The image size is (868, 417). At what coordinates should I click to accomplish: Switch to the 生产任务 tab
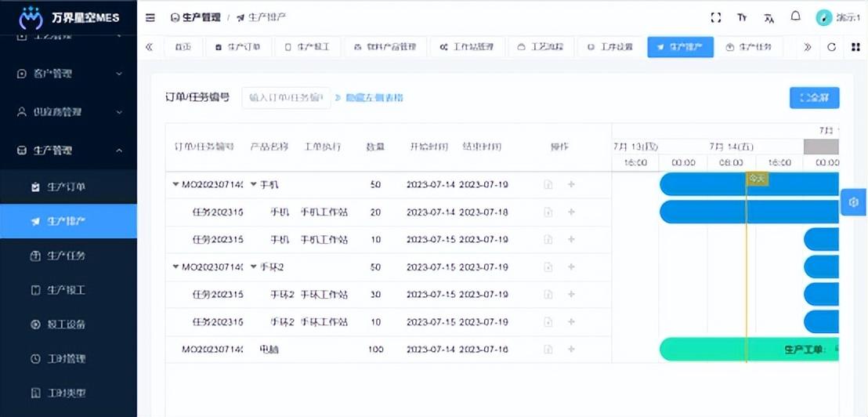coord(749,47)
